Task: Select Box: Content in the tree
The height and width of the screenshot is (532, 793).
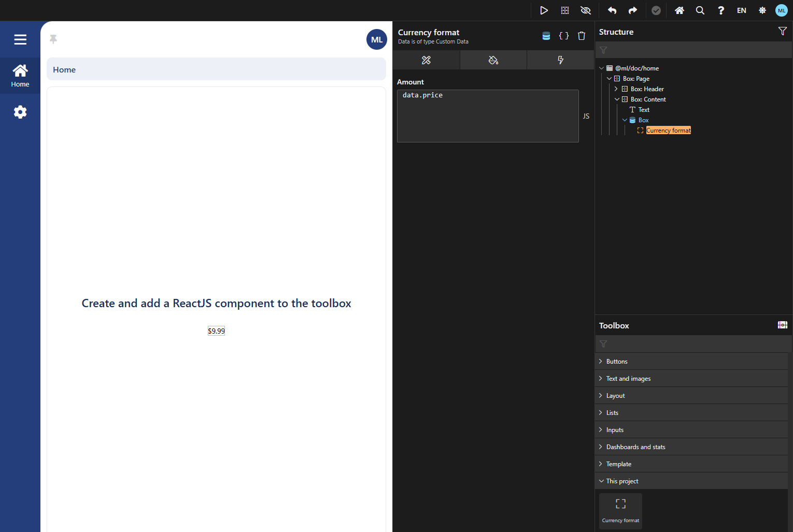Action: [648, 99]
